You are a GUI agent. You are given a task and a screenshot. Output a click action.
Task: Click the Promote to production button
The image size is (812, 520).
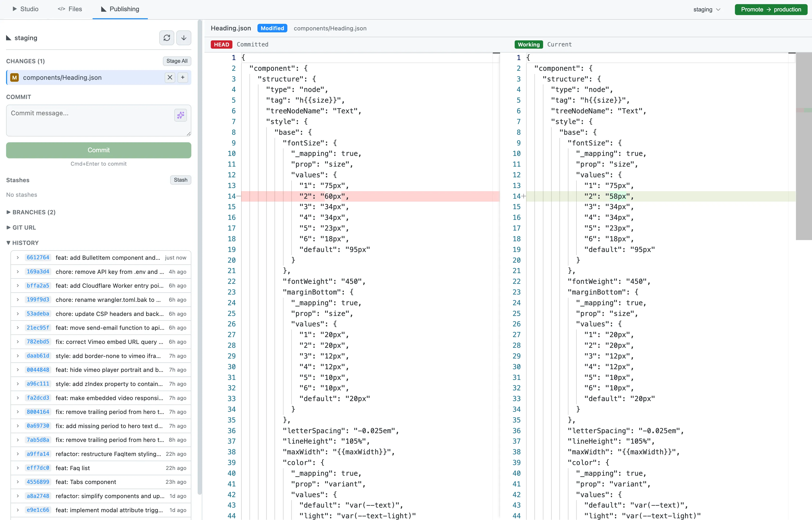(x=770, y=9)
